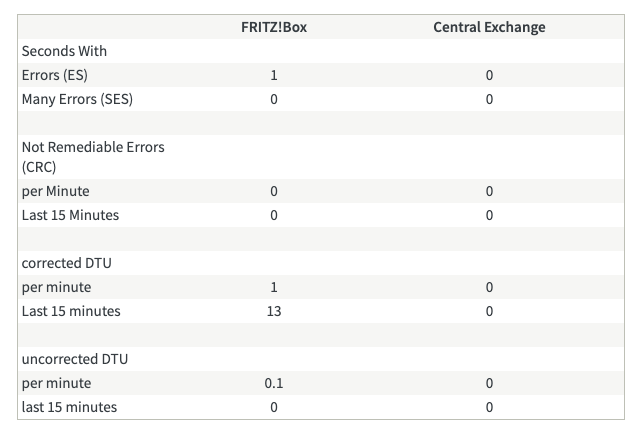Select the "Seconds With" section label
Screen dimensions: 630x423
tap(64, 51)
